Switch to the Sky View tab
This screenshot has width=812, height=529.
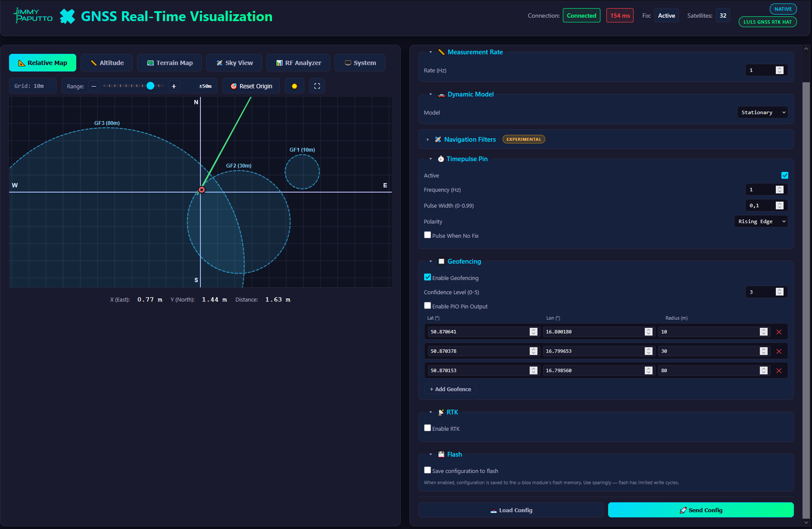(234, 63)
